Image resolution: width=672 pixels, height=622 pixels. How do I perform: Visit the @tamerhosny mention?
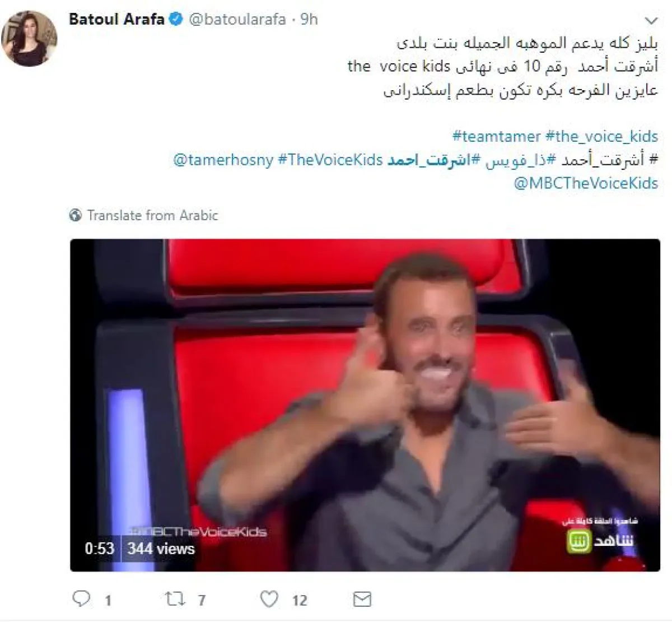pyautogui.click(x=223, y=160)
